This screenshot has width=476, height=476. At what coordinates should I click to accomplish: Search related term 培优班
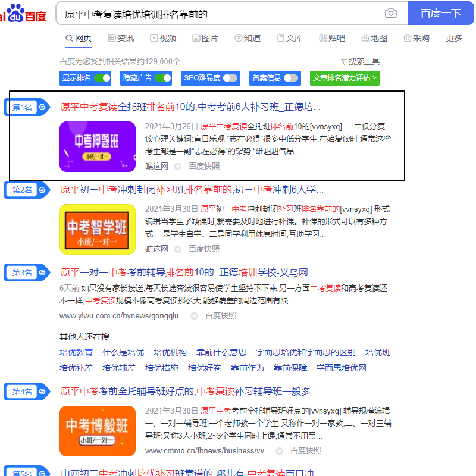tap(378, 352)
